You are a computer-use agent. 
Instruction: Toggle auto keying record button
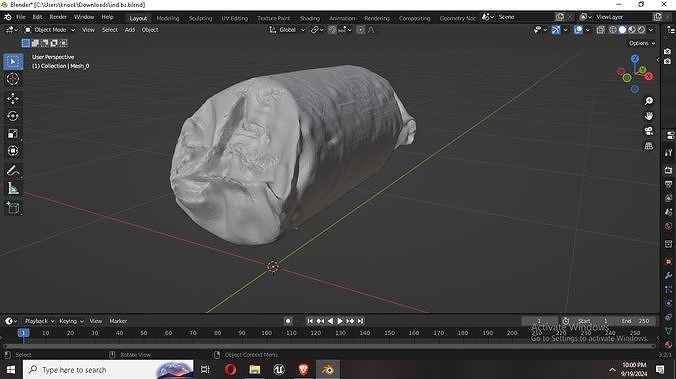point(288,321)
